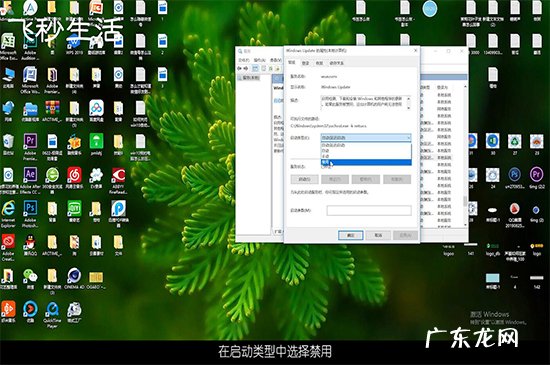The height and width of the screenshot is (365, 550).
Task: Click the Services list scroll-down arrow
Action: click(465, 225)
